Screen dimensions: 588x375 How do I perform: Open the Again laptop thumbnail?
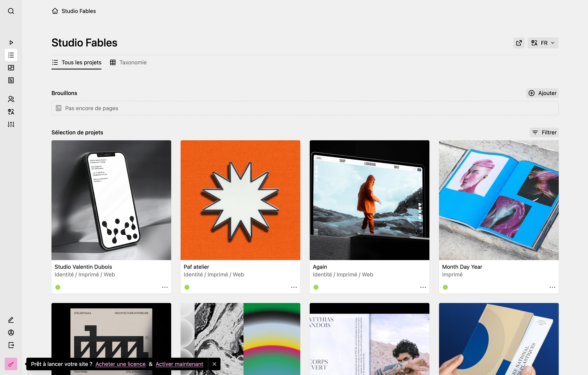pyautogui.click(x=369, y=200)
